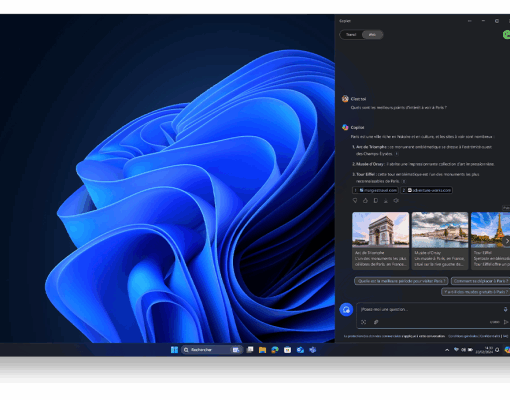Open the adventure-works.com source link

tap(427, 190)
